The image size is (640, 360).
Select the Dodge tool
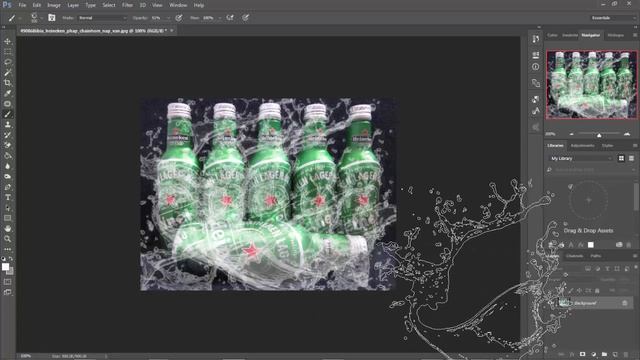7,177
